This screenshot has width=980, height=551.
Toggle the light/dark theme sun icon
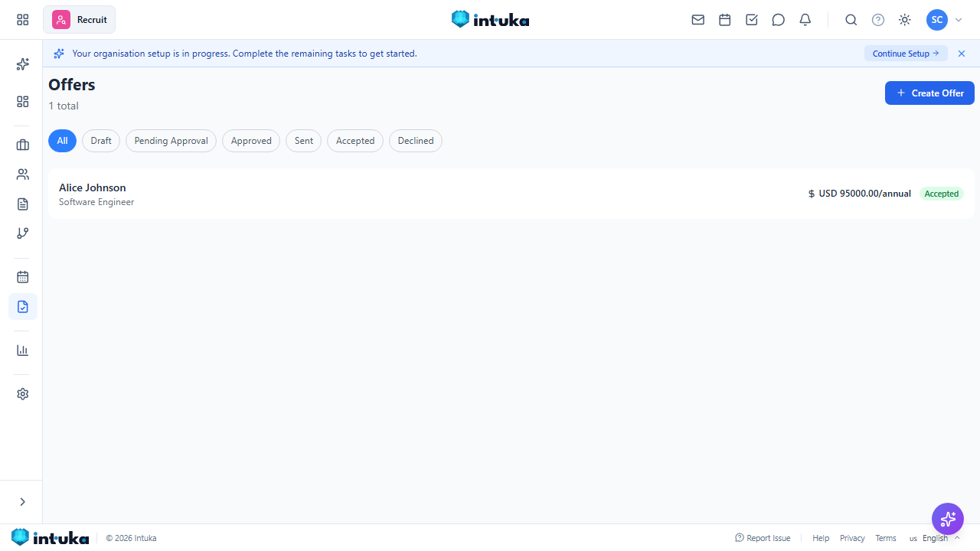[905, 20]
